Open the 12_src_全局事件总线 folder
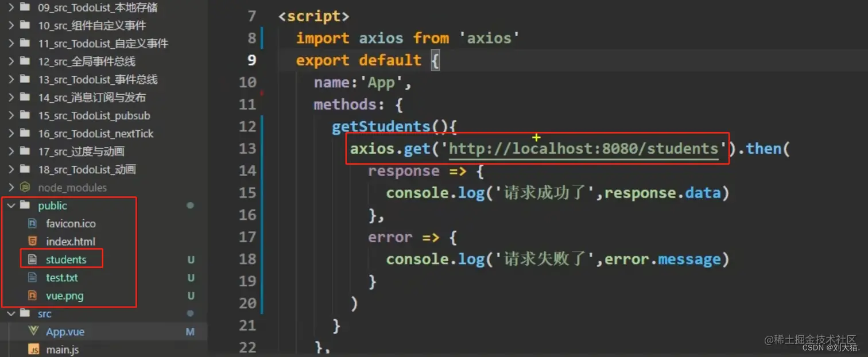Image resolution: width=868 pixels, height=357 pixels. [x=87, y=61]
